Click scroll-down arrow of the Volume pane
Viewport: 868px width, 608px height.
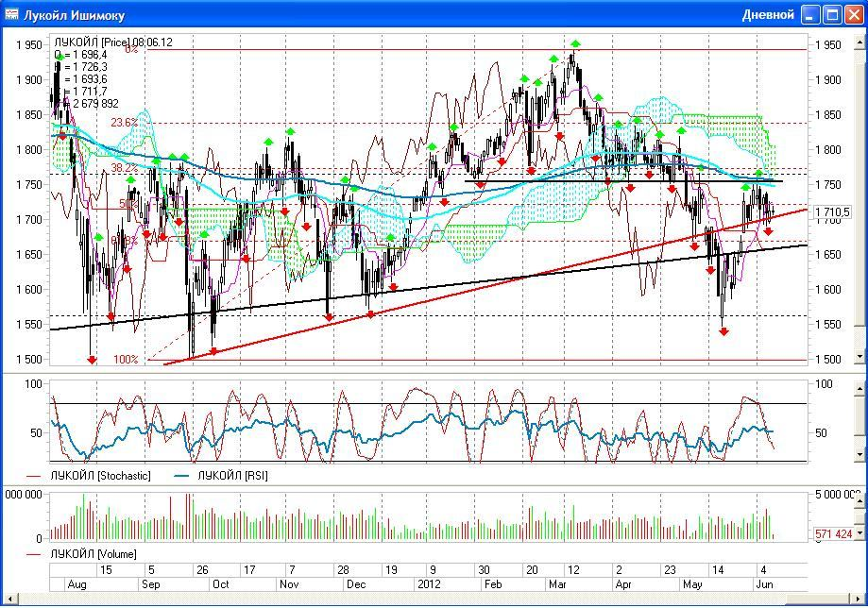coord(859,532)
